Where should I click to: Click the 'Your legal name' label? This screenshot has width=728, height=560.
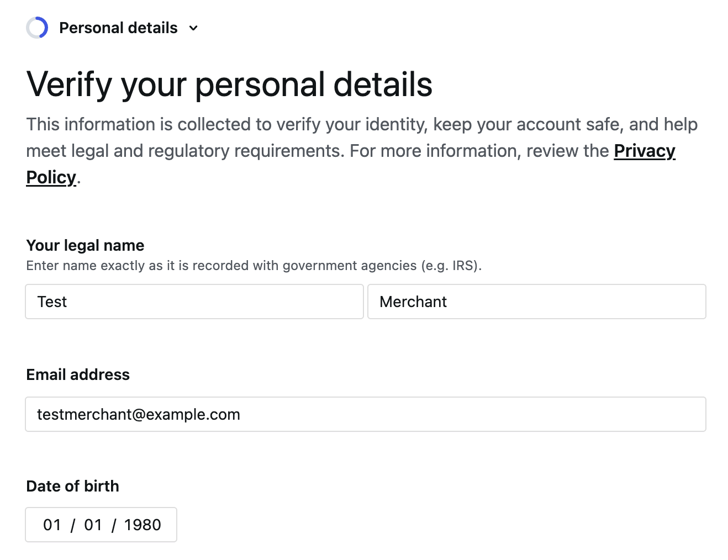click(85, 245)
